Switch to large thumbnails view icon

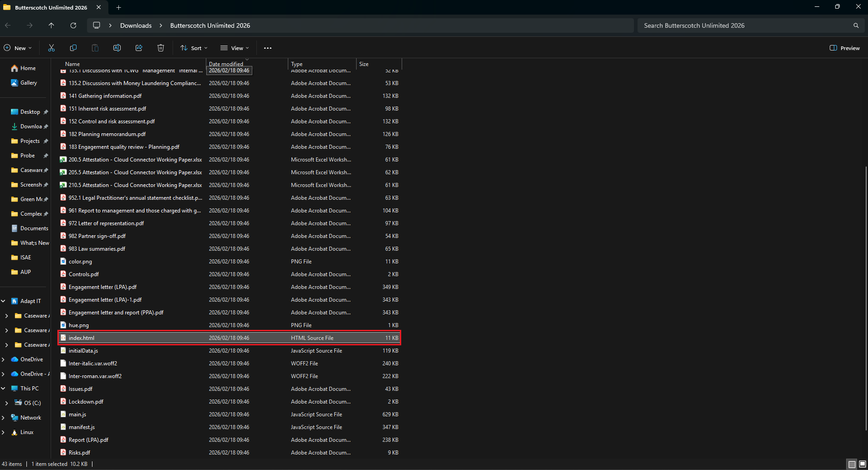(x=862, y=464)
